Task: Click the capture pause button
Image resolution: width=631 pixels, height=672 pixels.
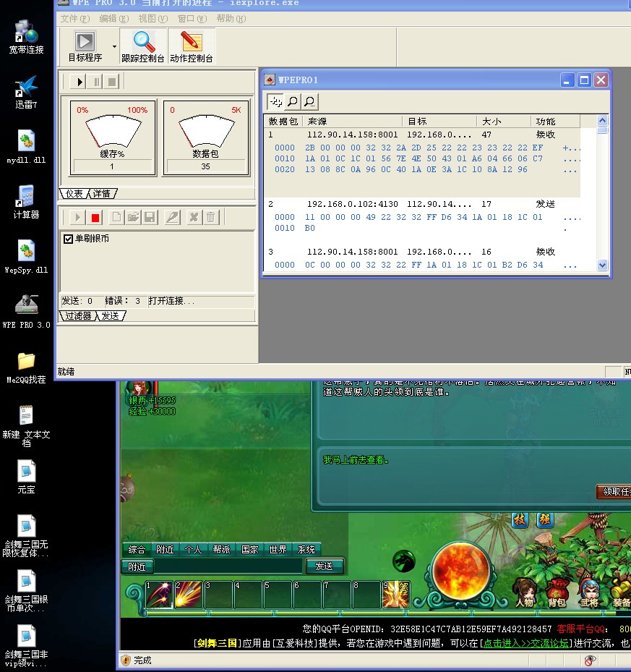Action: click(96, 82)
